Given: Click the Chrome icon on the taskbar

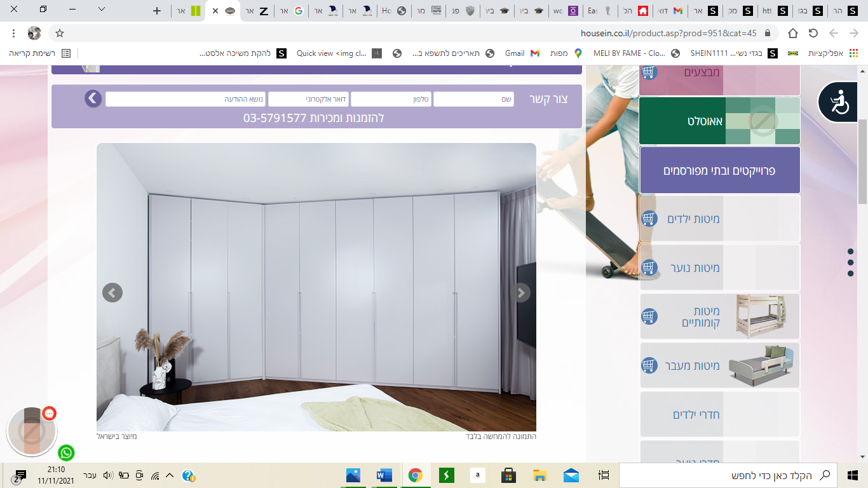Looking at the screenshot, I should point(416,475).
